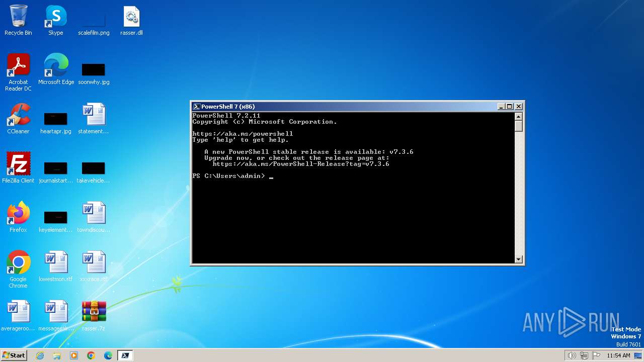Click the 'PowerShell 7.2.11' version line
644x362 pixels.
click(x=226, y=116)
